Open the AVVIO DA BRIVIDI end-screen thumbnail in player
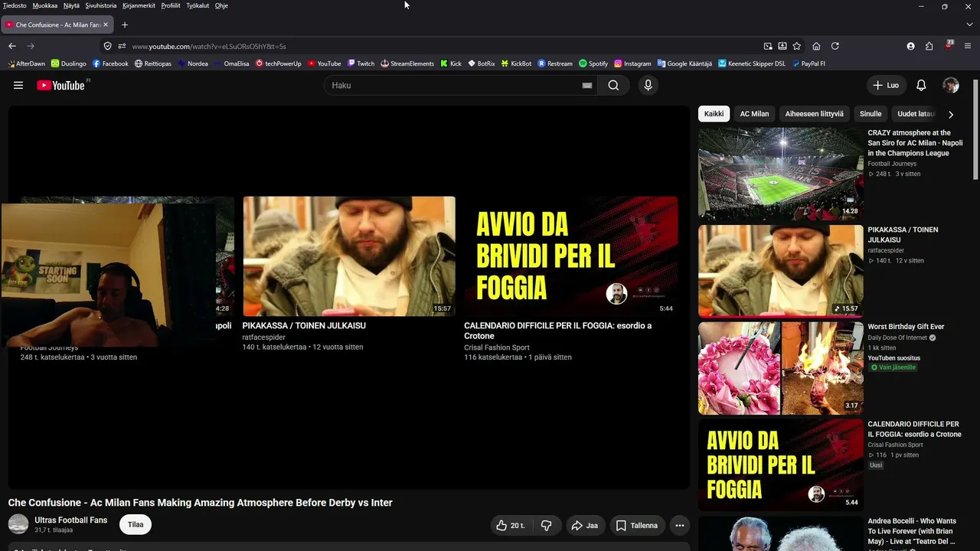980x551 pixels. pos(570,256)
